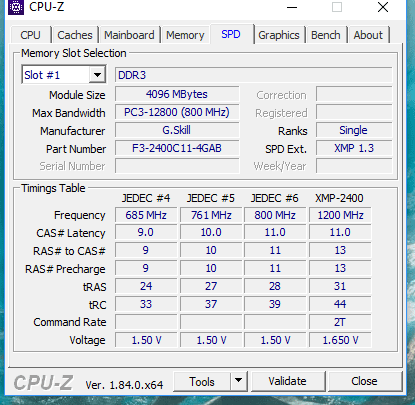Viewport: 415px width, 405px height.
Task: Click the version text Ver. 1.84.0.x64
Action: [x=124, y=385]
